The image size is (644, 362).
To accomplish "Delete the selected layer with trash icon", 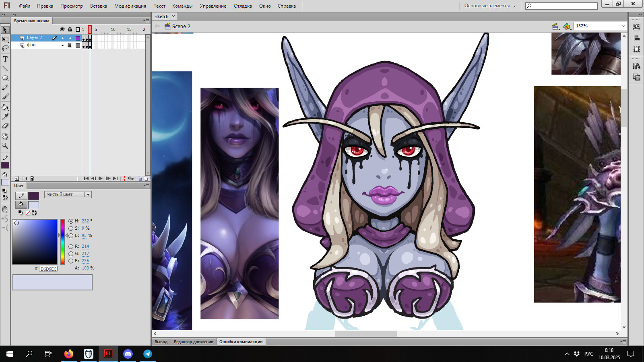I will 32,179.
